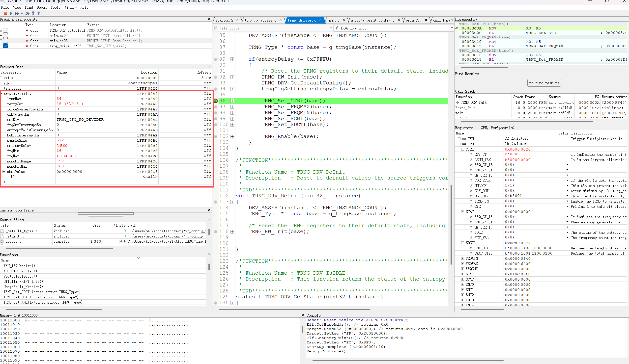629x364 pixels.
Task: Open the File Scope selector
Action: [x=273, y=28]
